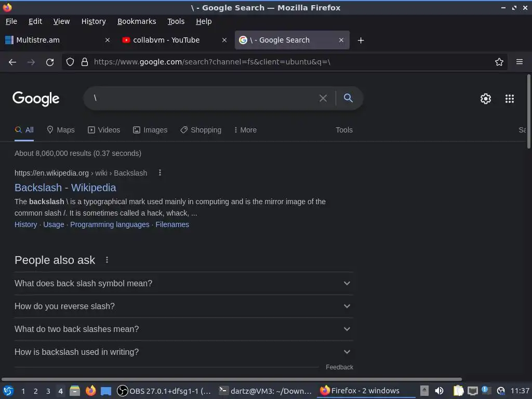532x399 pixels.
Task: Open the Usage sitelink
Action: click(54, 224)
